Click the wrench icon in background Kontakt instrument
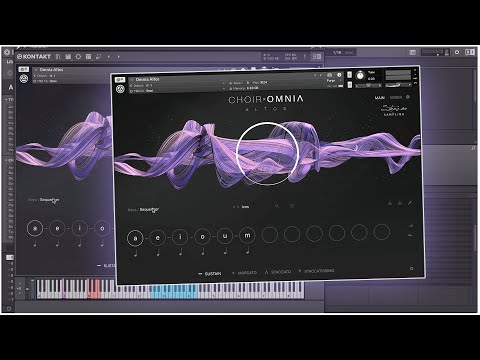 (24, 69)
